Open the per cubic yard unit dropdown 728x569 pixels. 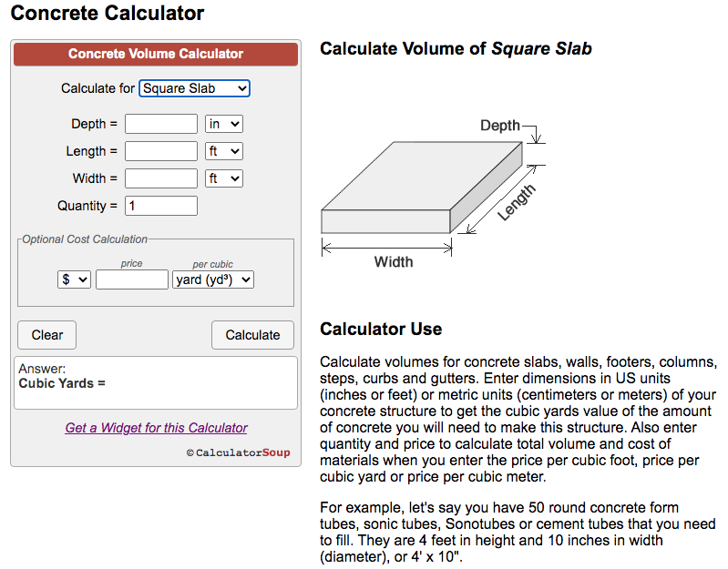(212, 279)
